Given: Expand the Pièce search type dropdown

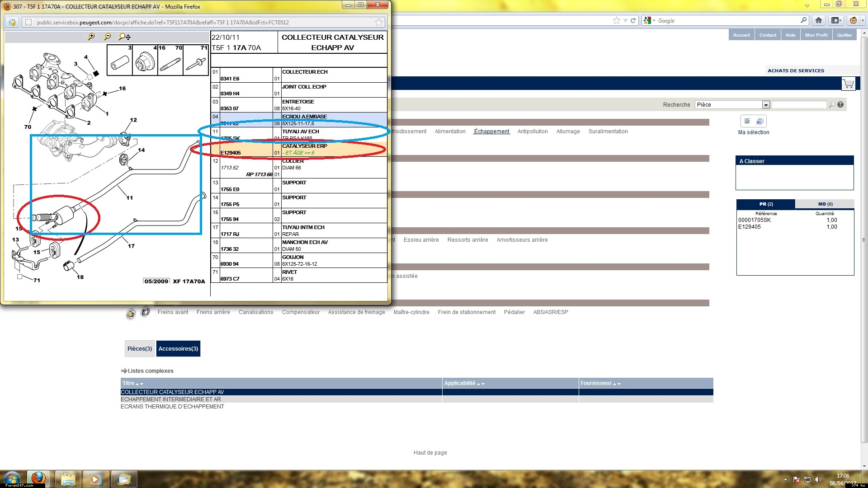Looking at the screenshot, I should pyautogui.click(x=766, y=105).
